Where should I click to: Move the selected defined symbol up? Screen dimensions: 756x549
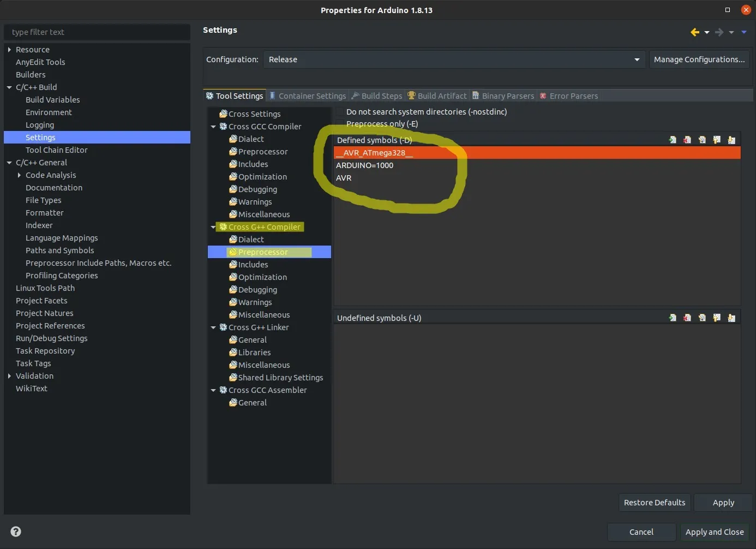(x=717, y=140)
